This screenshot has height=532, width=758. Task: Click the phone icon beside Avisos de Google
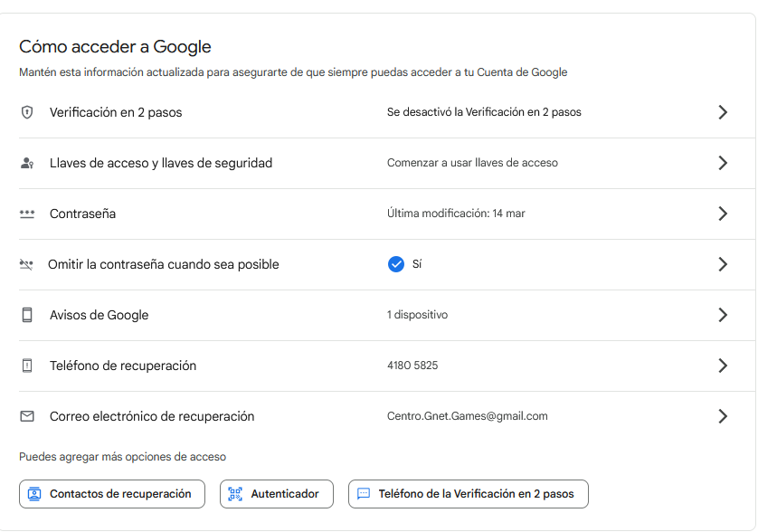pyautogui.click(x=27, y=315)
